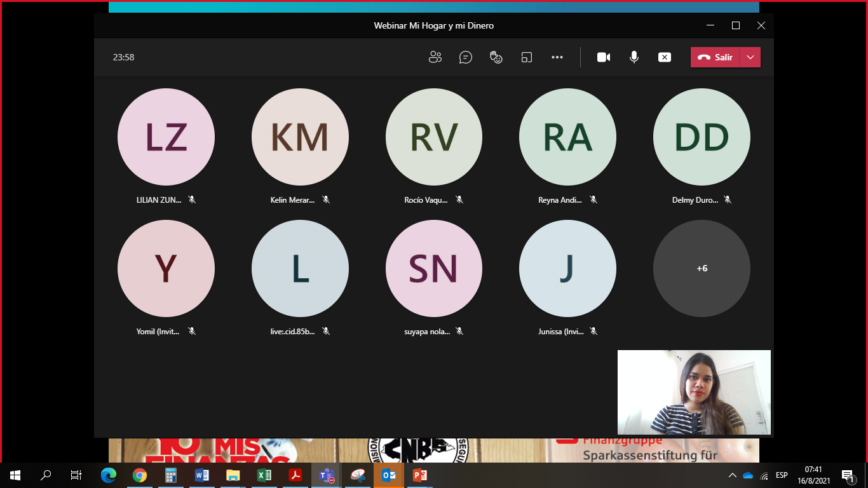This screenshot has width=868, height=488.
Task: Click the Salir button to leave
Action: pyautogui.click(x=715, y=57)
